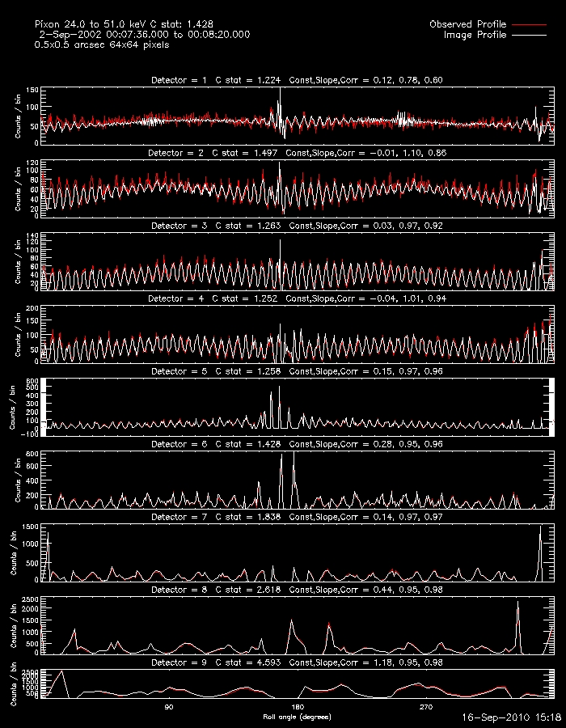566x728 pixels.
Task: Click the white Image Profile legend line
Action: (529, 36)
